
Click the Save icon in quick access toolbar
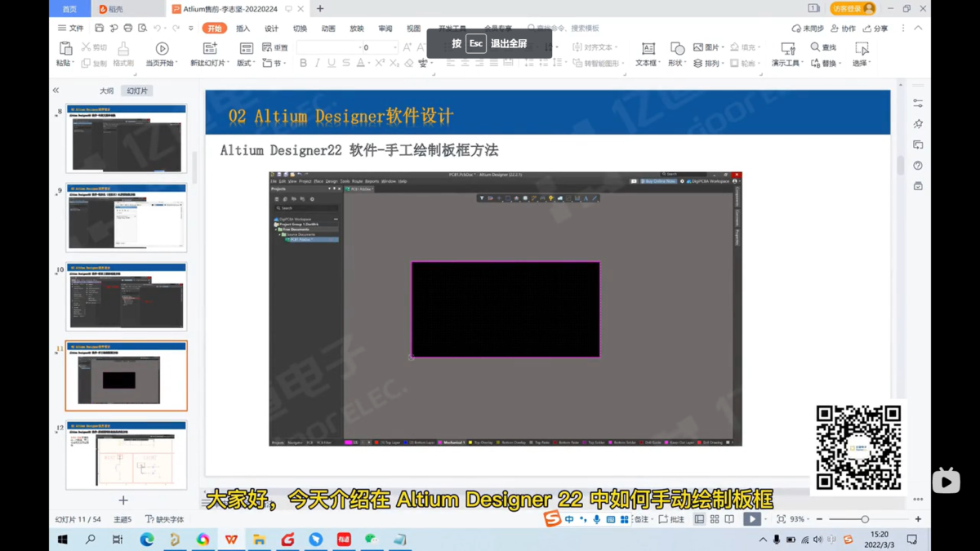coord(99,28)
